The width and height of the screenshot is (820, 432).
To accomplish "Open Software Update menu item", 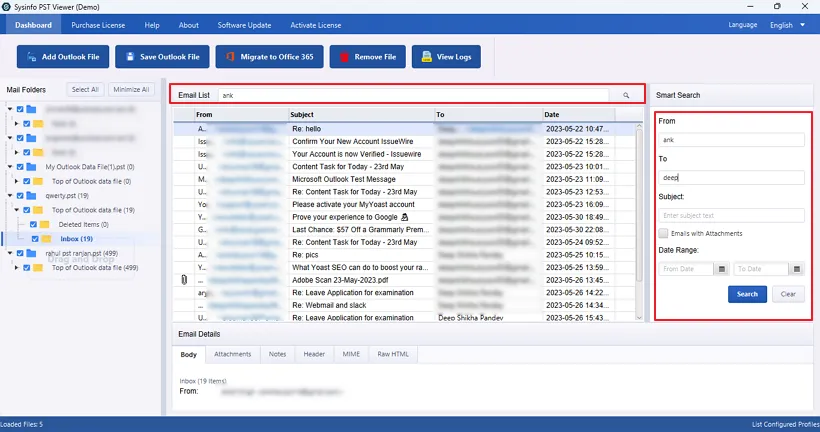I will coord(244,25).
